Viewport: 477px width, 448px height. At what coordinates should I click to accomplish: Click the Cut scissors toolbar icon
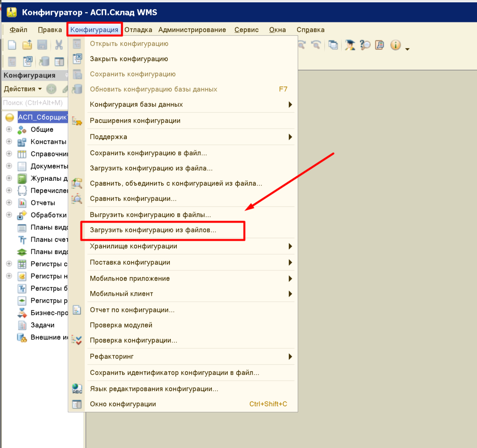(x=59, y=45)
